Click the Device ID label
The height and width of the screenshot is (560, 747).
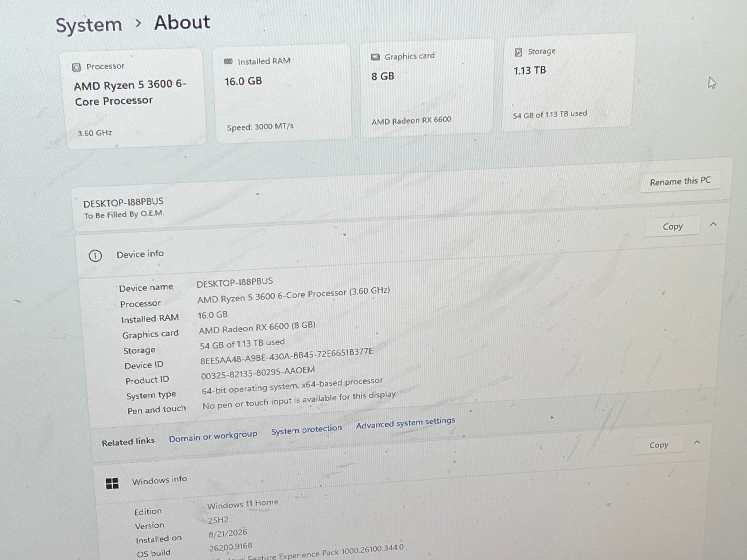[144, 365]
